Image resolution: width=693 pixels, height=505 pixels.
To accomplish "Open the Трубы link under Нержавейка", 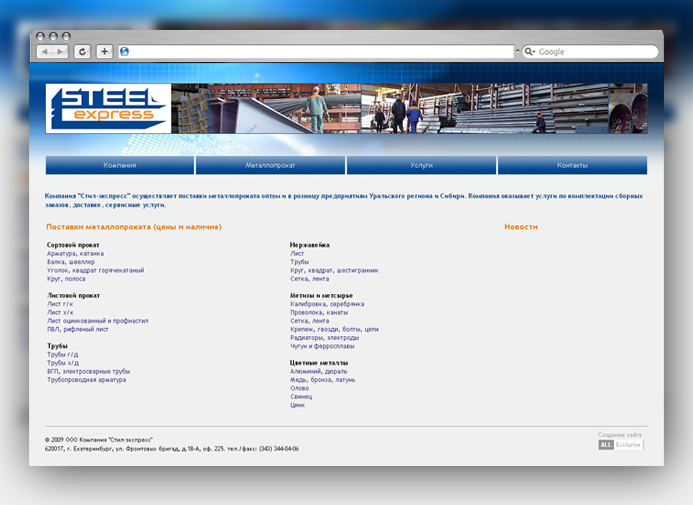I will [300, 262].
